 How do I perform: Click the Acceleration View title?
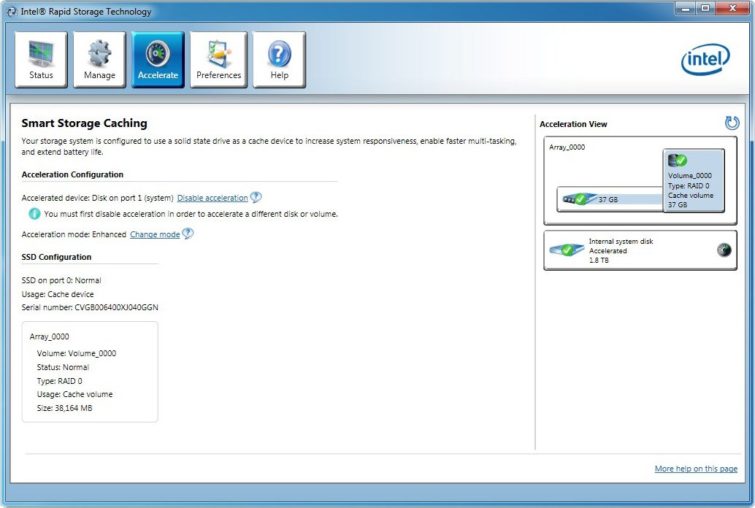[573, 124]
